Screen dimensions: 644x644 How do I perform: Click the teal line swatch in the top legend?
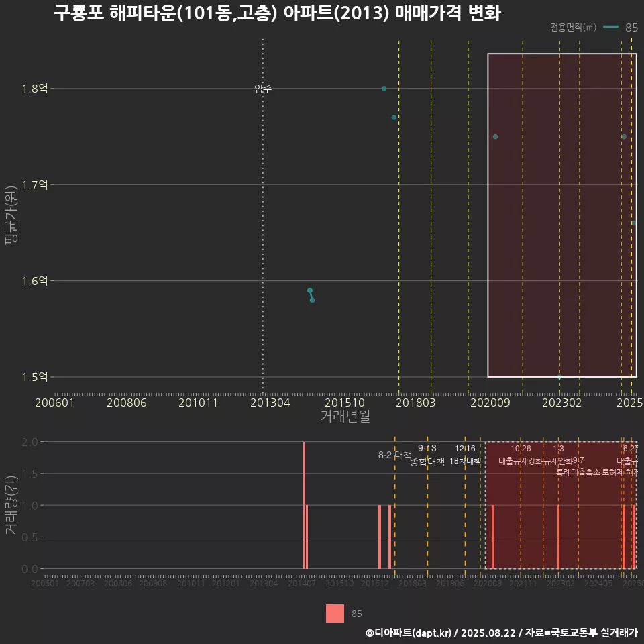610,27
